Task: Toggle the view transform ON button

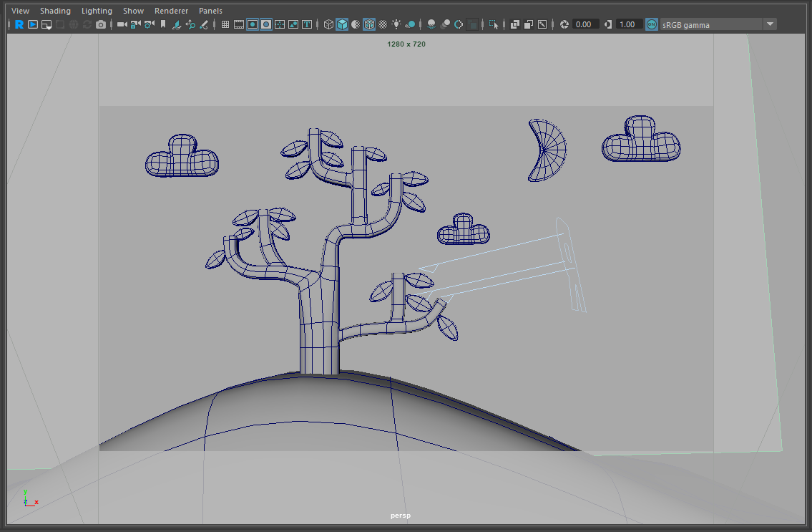Action: point(652,24)
